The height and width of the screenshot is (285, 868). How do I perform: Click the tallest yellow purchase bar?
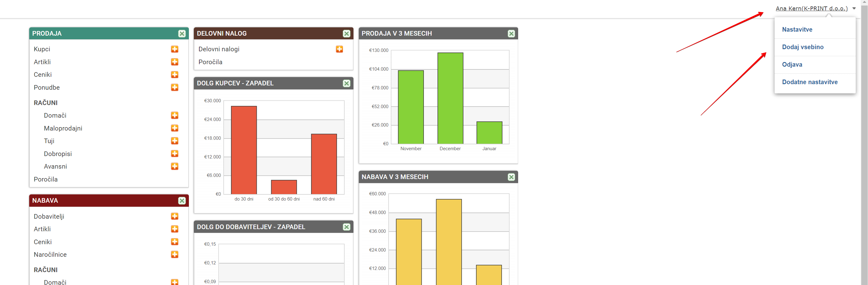(x=449, y=242)
